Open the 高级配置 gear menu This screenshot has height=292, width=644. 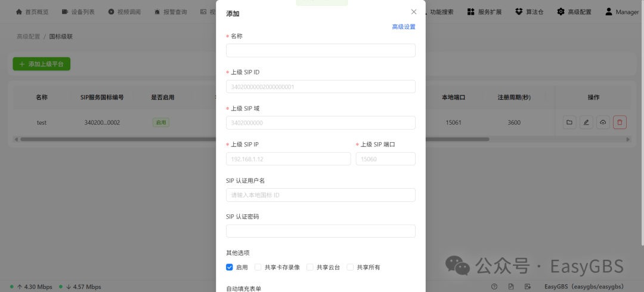click(x=561, y=12)
